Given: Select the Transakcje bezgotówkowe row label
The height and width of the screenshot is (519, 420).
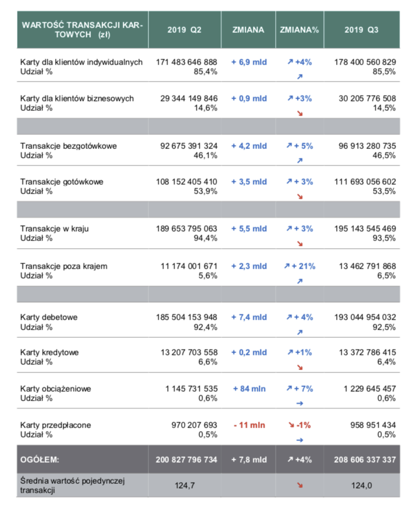Looking at the screenshot, I should tap(69, 146).
